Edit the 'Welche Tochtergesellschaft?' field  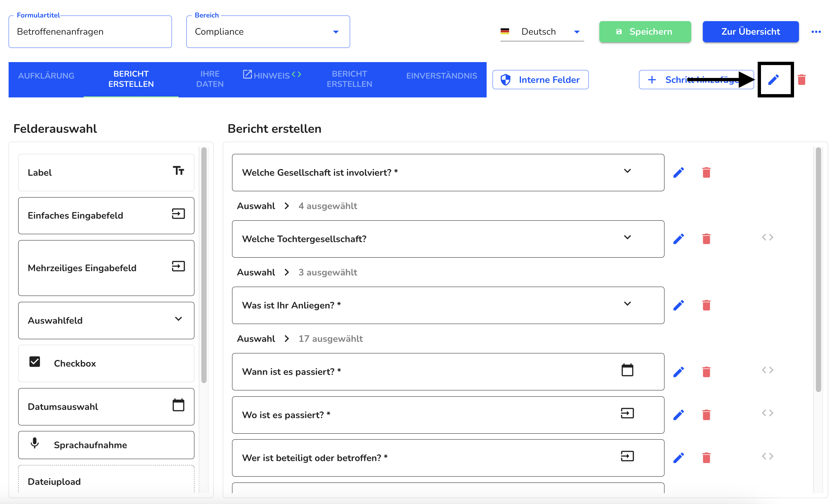(678, 239)
